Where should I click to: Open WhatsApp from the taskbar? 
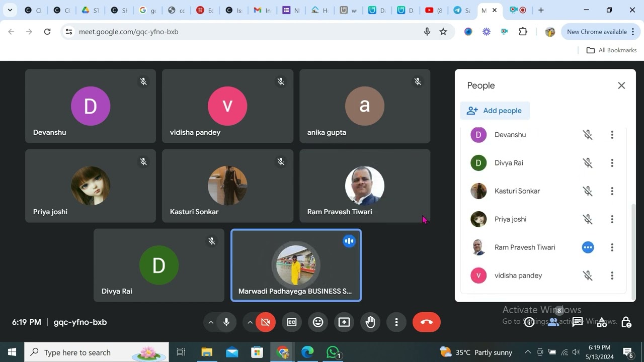point(333,352)
